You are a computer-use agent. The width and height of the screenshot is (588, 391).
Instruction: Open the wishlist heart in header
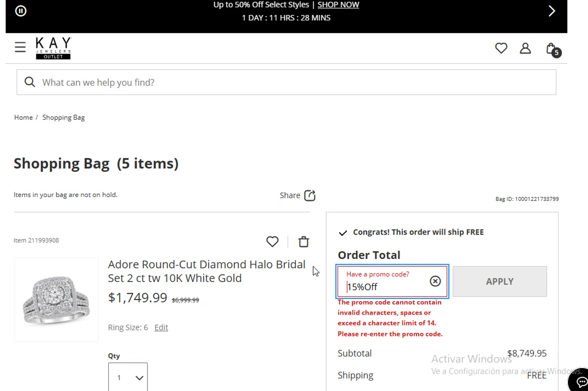pyautogui.click(x=501, y=48)
